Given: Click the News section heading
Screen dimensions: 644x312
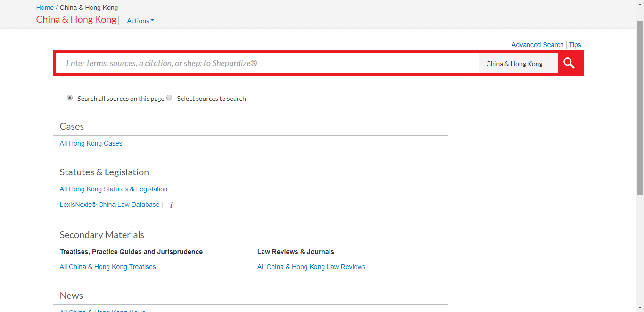Looking at the screenshot, I should [x=71, y=296].
